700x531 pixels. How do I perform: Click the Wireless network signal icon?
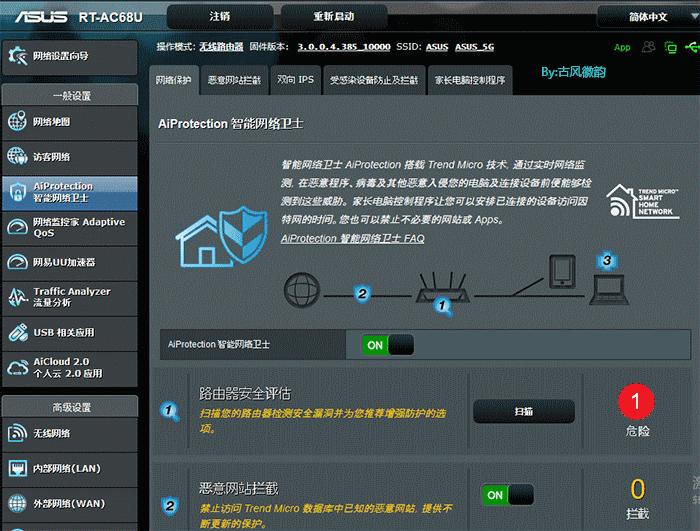pos(17,433)
